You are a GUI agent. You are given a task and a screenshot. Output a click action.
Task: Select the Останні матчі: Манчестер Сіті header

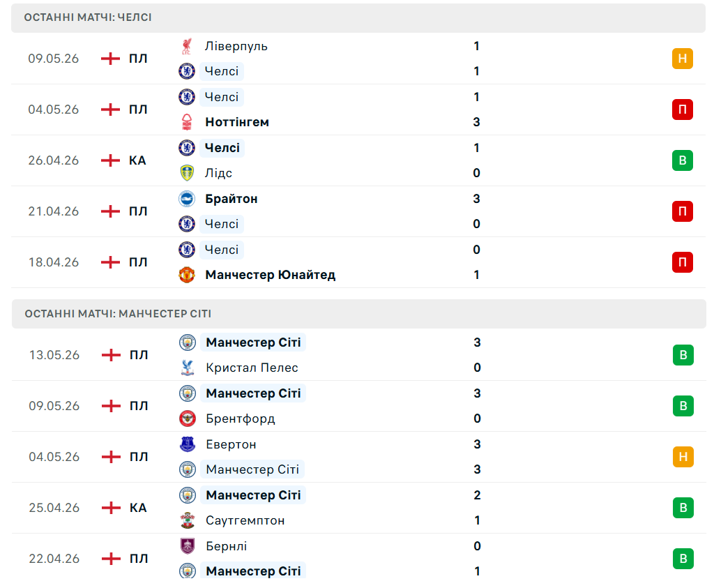point(358,314)
